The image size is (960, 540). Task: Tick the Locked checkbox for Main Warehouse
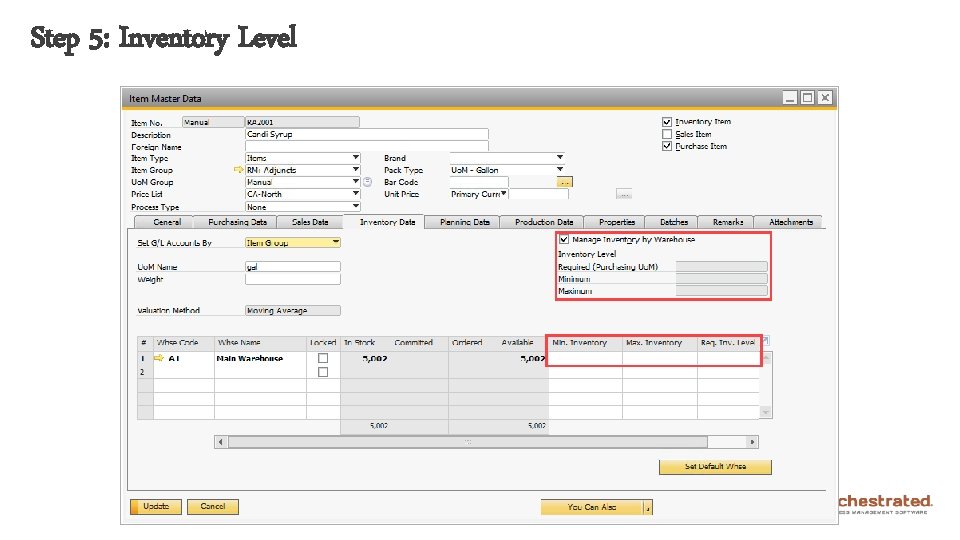point(323,358)
